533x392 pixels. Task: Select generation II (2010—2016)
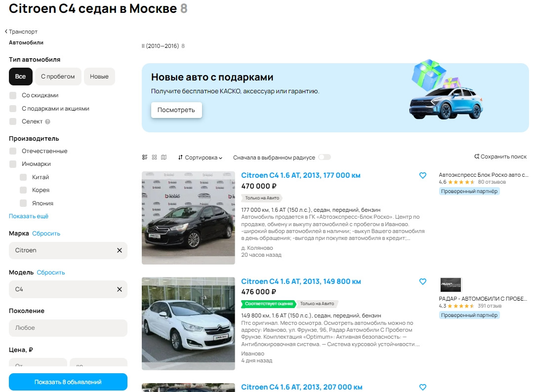coord(161,46)
